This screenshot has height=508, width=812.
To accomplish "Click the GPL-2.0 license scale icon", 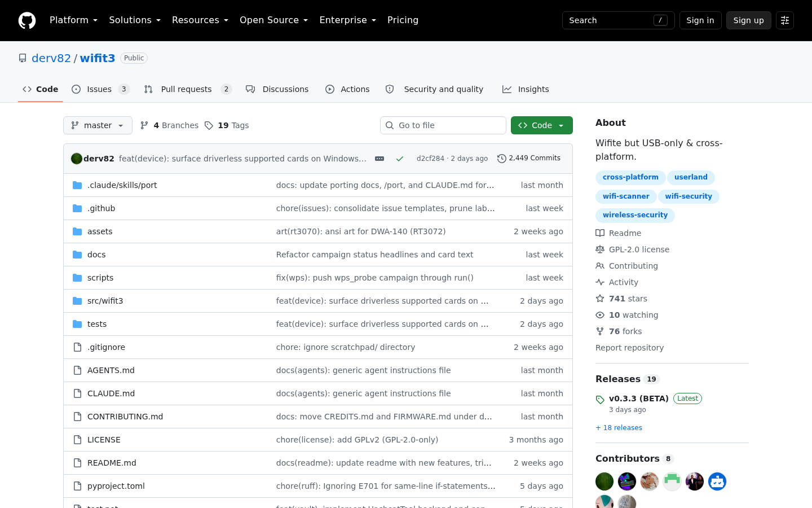I will (600, 249).
